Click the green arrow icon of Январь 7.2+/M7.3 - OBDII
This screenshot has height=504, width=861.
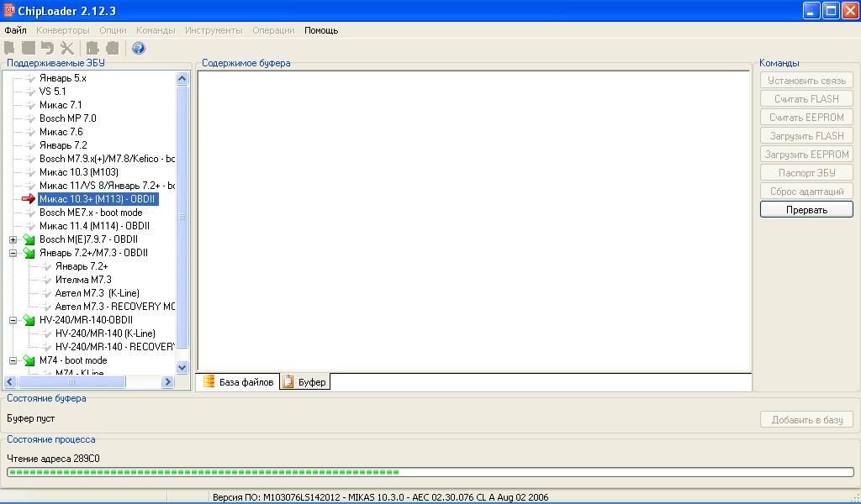click(x=29, y=253)
